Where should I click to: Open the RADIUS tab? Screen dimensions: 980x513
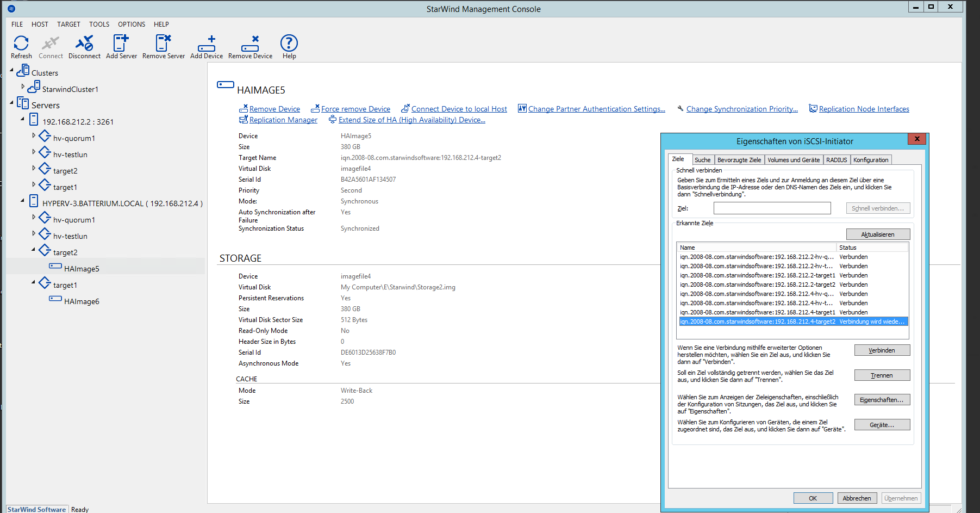click(x=837, y=160)
